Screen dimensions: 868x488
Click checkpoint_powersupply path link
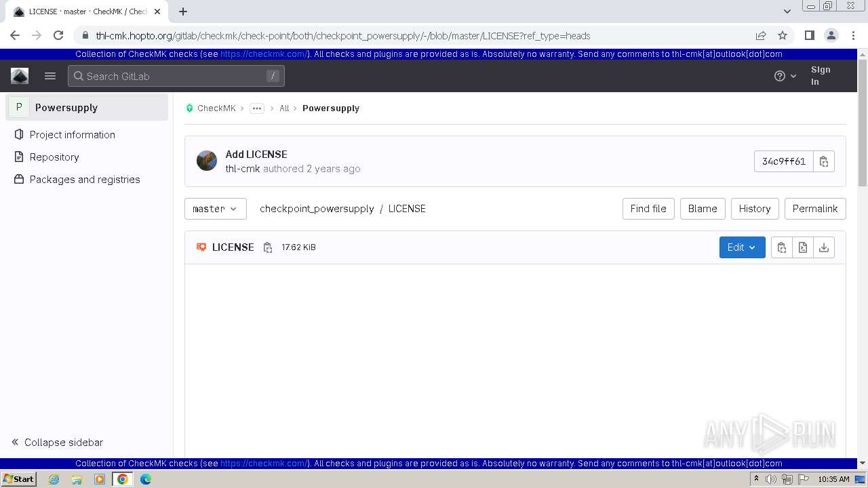click(317, 209)
